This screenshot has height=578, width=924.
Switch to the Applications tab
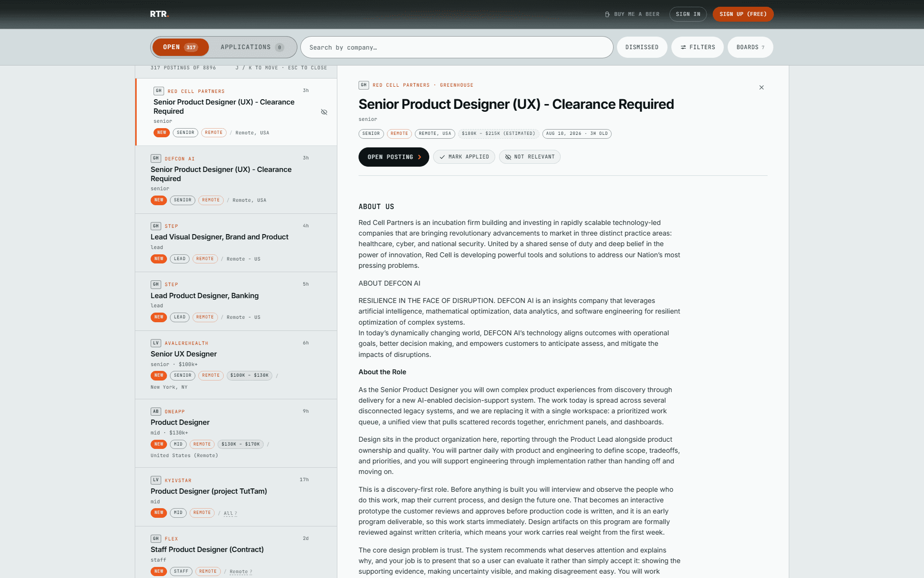pos(252,47)
